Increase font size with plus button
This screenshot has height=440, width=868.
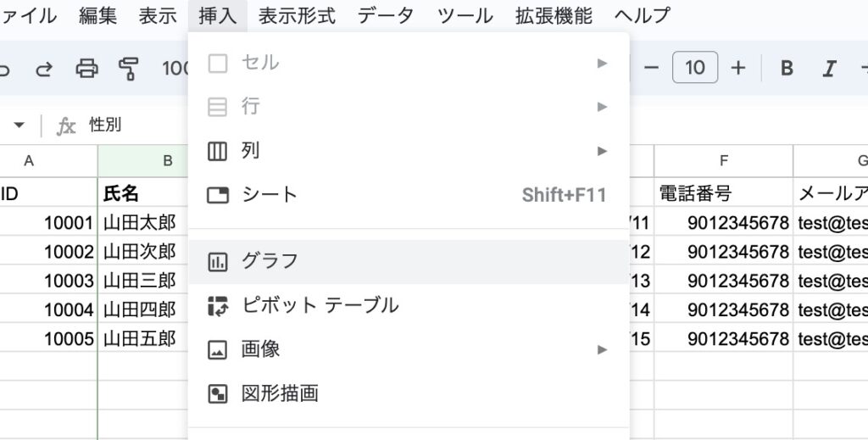(738, 69)
